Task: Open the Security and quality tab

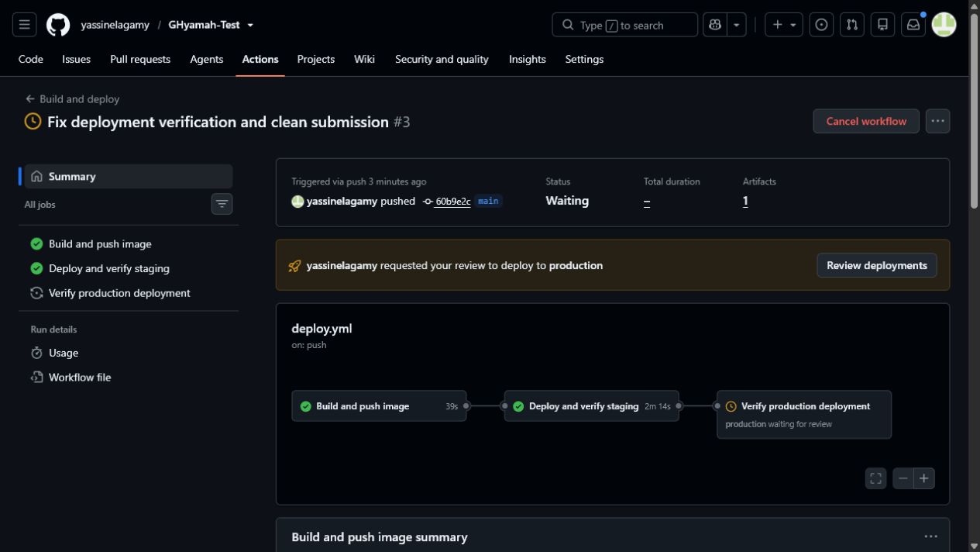Action: [x=442, y=59]
